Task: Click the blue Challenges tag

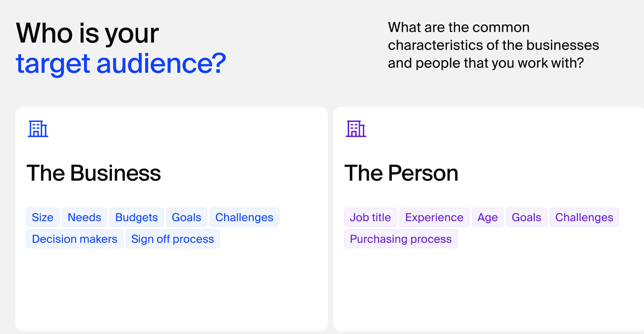Action: click(244, 217)
